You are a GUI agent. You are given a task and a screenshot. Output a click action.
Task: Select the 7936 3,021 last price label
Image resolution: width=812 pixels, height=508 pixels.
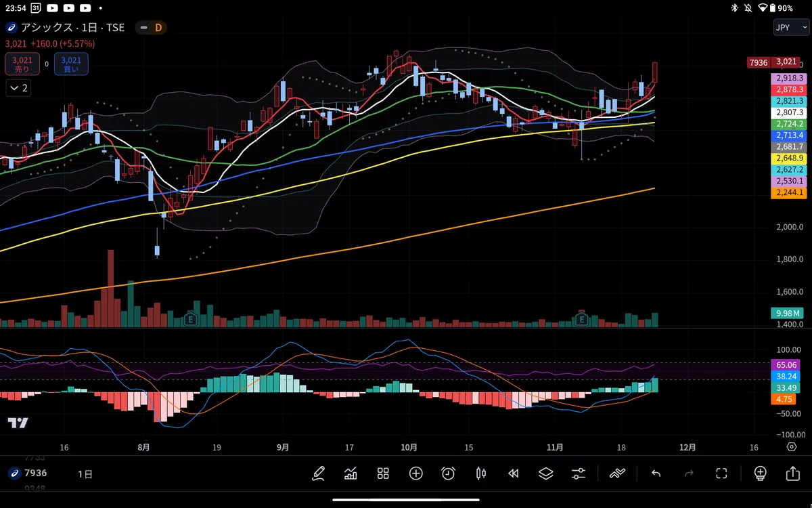pos(773,62)
